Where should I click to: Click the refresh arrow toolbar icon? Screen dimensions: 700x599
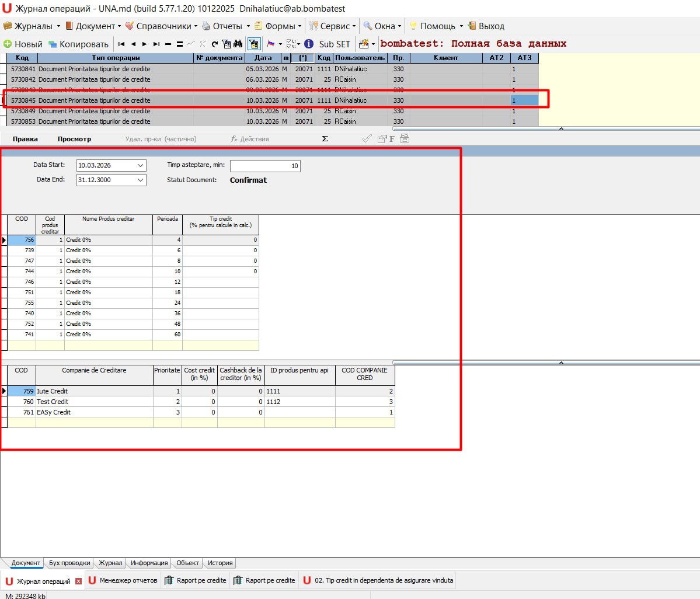[215, 44]
